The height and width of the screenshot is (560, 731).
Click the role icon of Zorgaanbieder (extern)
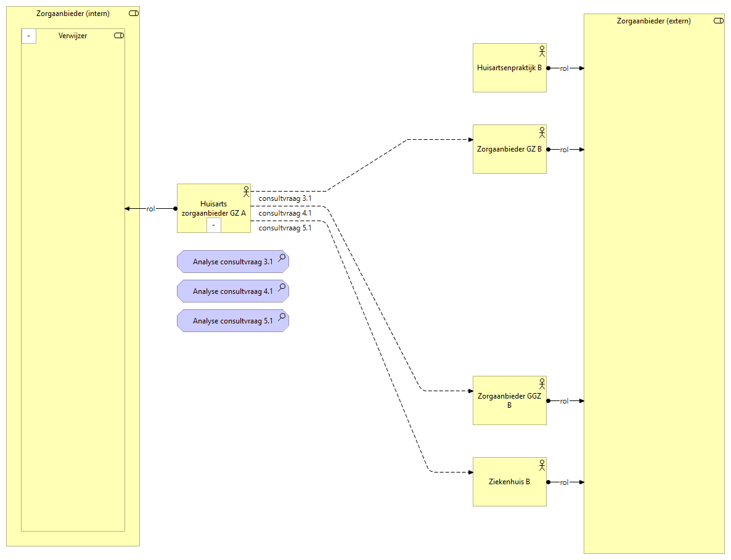point(718,21)
